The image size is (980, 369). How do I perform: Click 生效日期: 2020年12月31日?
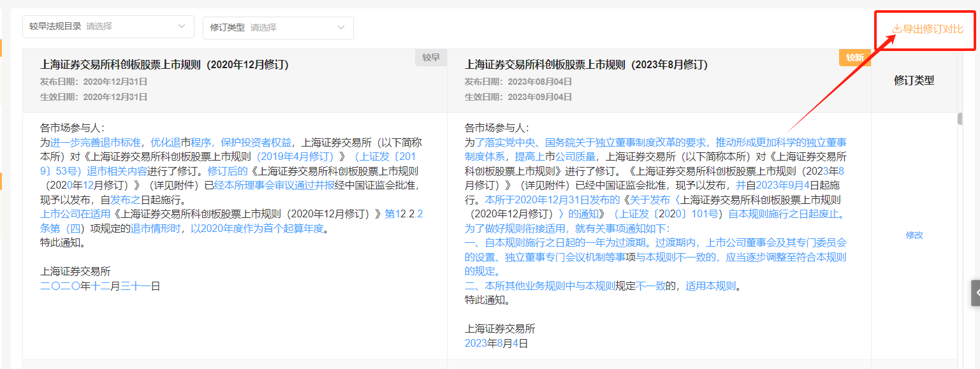(x=94, y=97)
